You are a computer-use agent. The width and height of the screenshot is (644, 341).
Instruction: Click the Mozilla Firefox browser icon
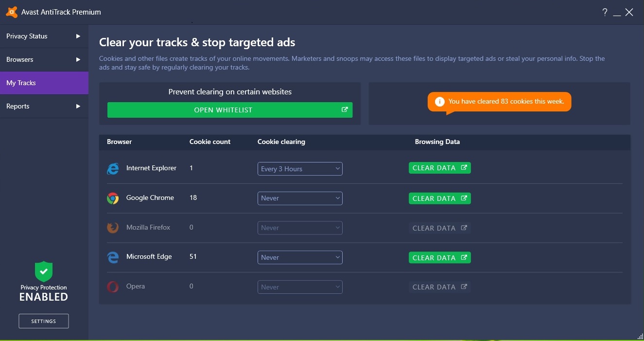coord(113,228)
